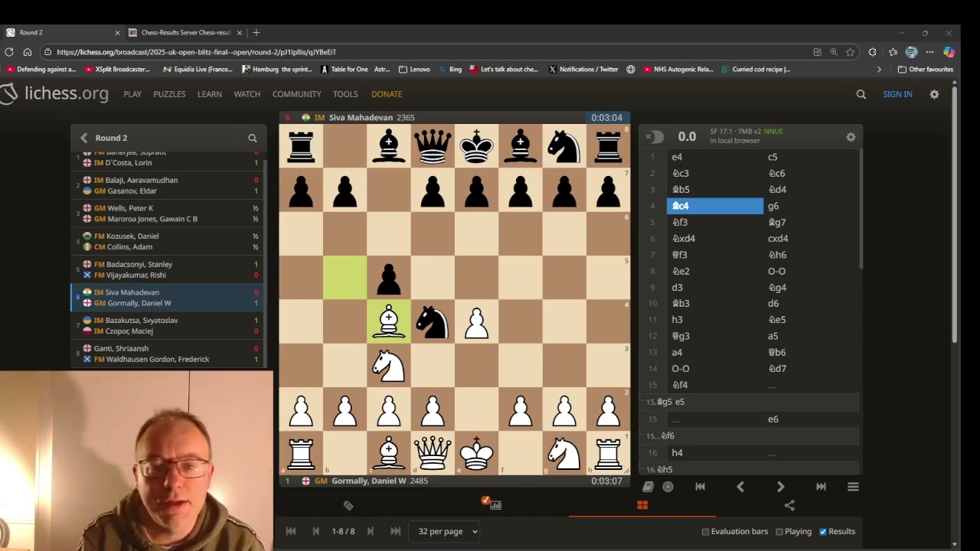Image resolution: width=980 pixels, height=551 pixels.
Task: Expand more favourites bar chevron
Action: (879, 69)
